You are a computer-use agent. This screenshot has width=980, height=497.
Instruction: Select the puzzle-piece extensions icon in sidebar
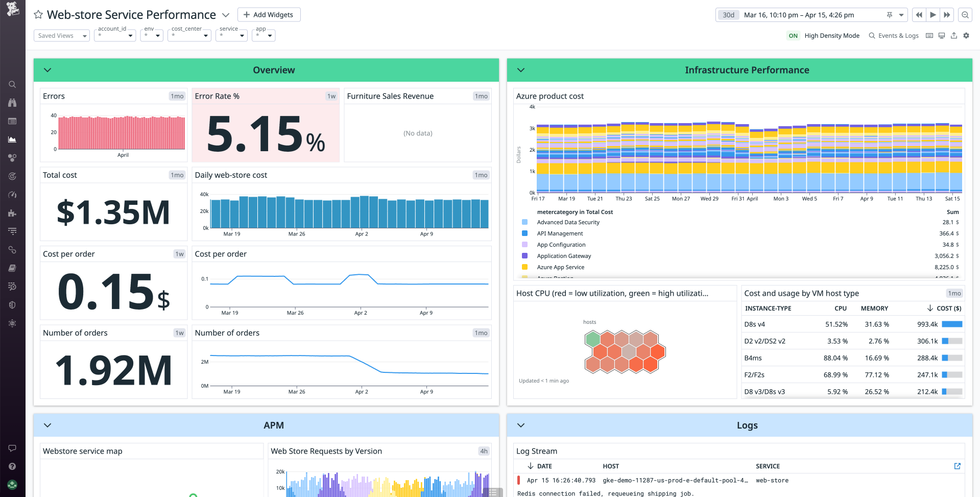point(12,213)
